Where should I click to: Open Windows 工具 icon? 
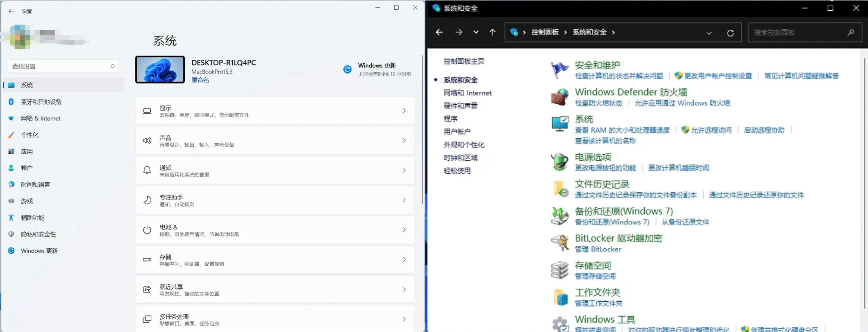coord(560,323)
